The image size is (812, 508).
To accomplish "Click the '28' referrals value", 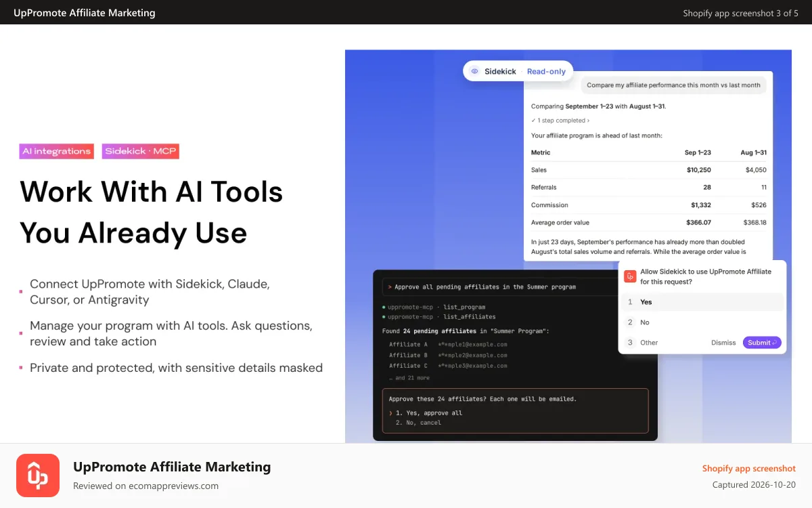I will pyautogui.click(x=707, y=188).
